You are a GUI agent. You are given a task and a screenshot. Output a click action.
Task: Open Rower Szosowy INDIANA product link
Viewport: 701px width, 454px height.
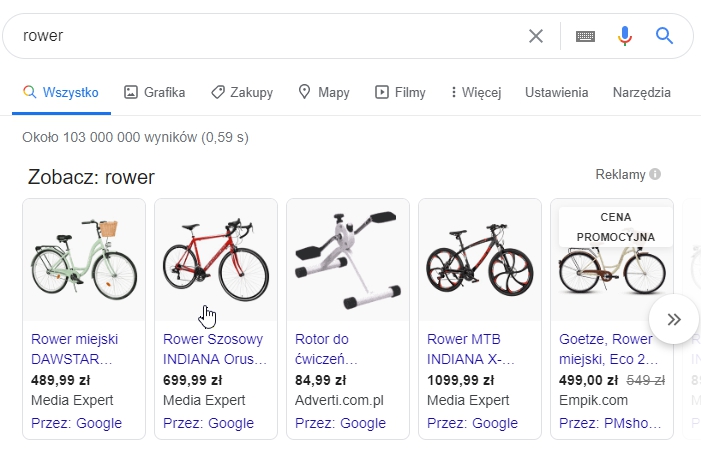215,349
